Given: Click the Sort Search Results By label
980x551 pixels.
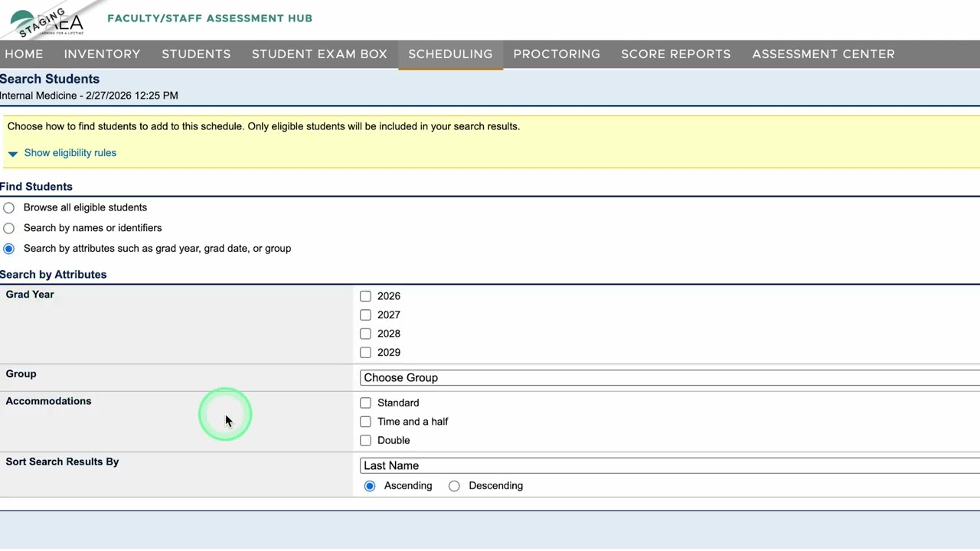Looking at the screenshot, I should [62, 462].
